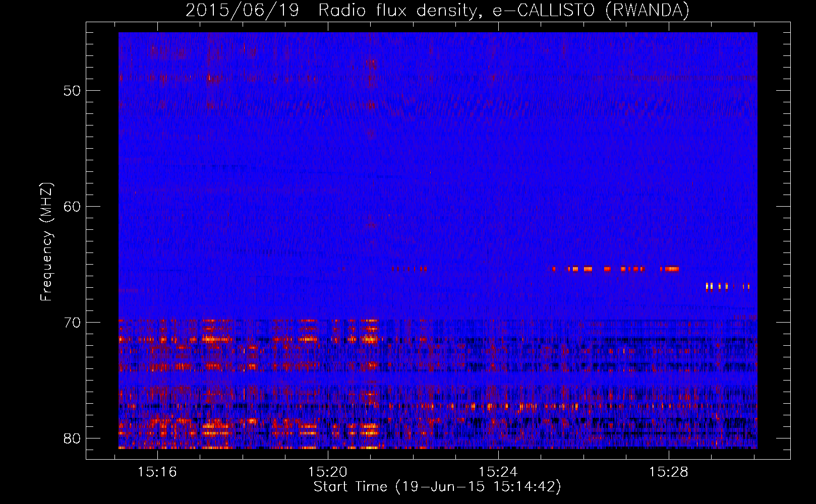Click the 80 frequency tick label

(x=72, y=438)
